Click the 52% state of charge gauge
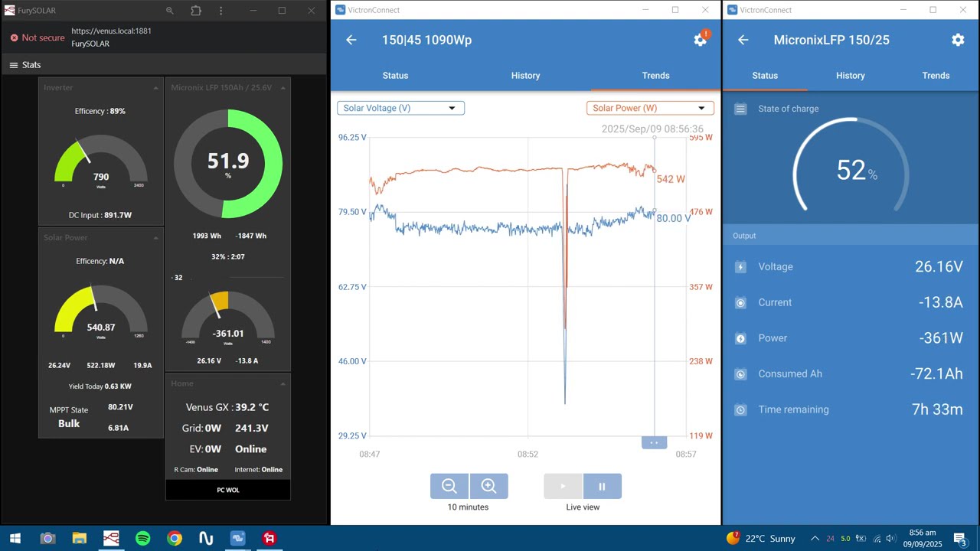980x551 pixels. click(851, 165)
